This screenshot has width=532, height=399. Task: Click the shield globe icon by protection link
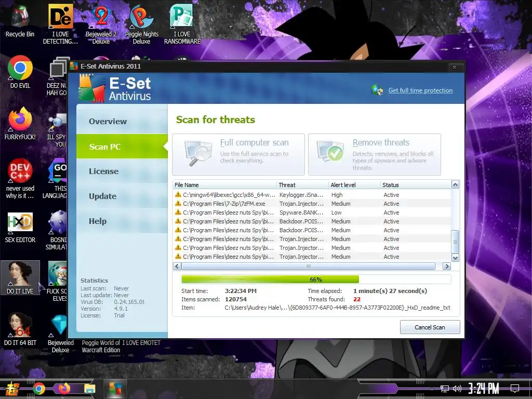pos(377,90)
